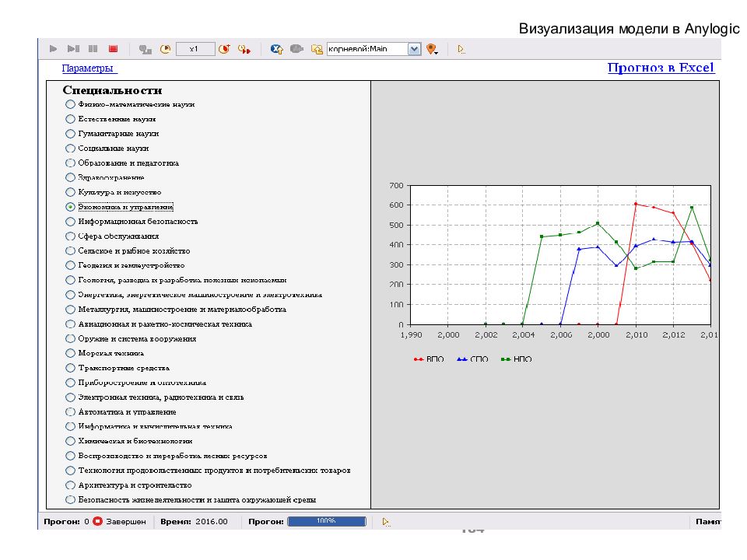Image resolution: width=747 pixels, height=560 pixels.
Task: Click the Время: 2016.00 status text
Action: click(x=194, y=521)
